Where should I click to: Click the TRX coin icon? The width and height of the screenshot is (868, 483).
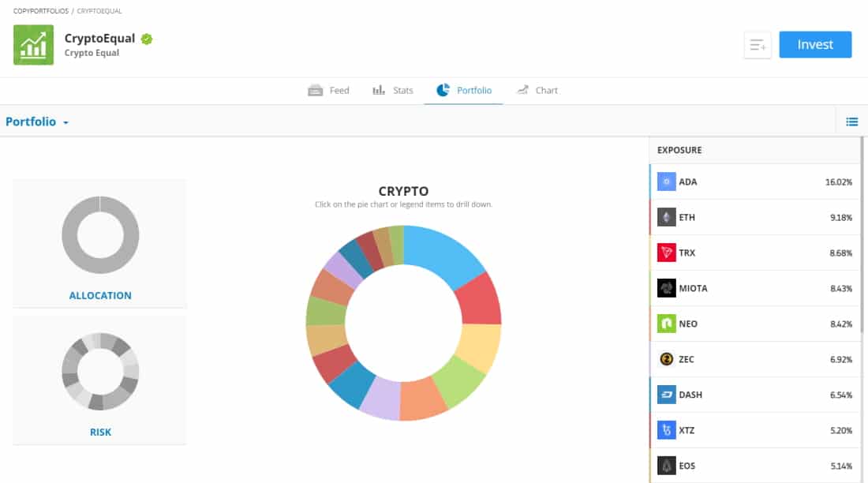667,253
